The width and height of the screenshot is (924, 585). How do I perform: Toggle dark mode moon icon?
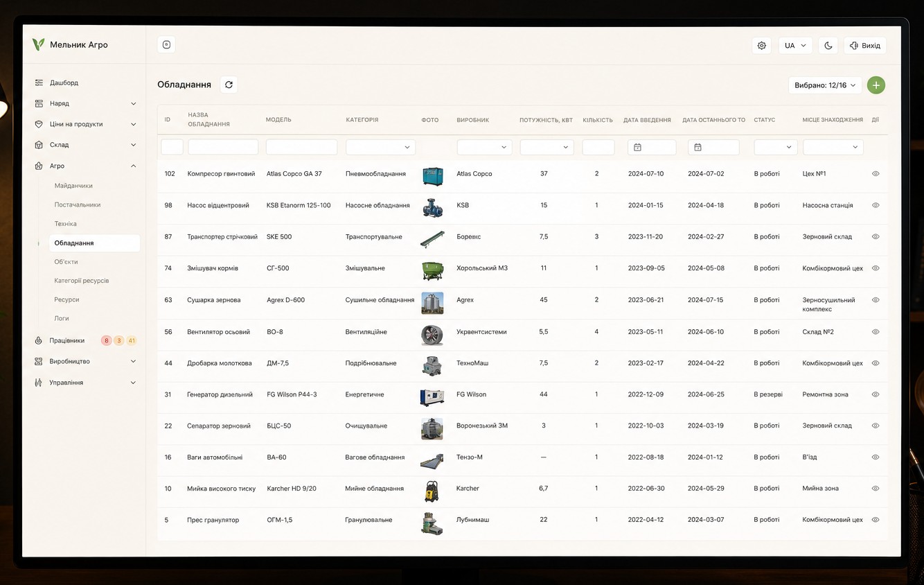tap(828, 46)
